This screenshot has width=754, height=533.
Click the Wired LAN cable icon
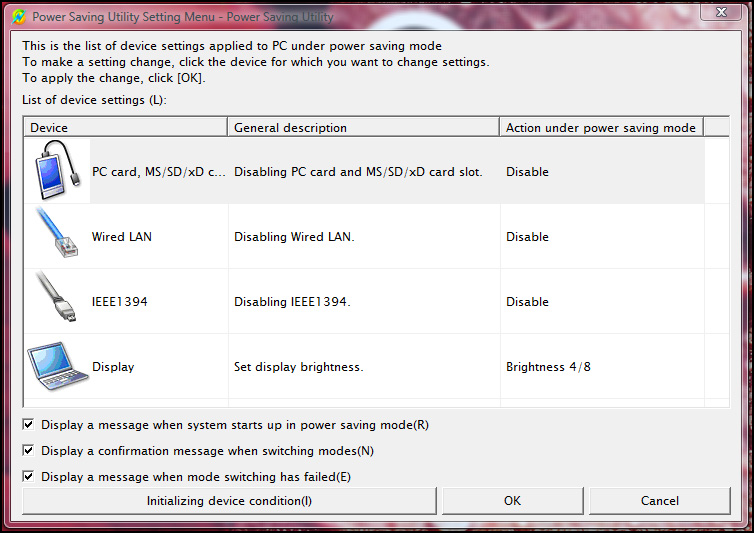click(57, 233)
